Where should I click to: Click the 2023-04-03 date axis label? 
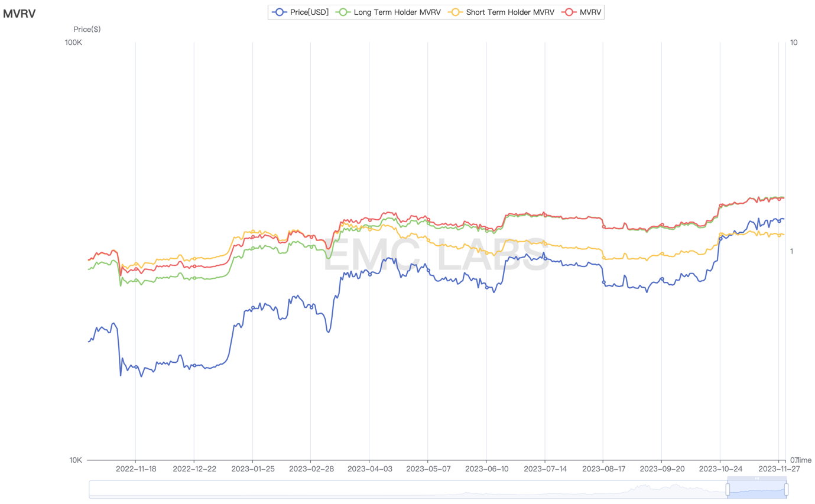(x=369, y=469)
